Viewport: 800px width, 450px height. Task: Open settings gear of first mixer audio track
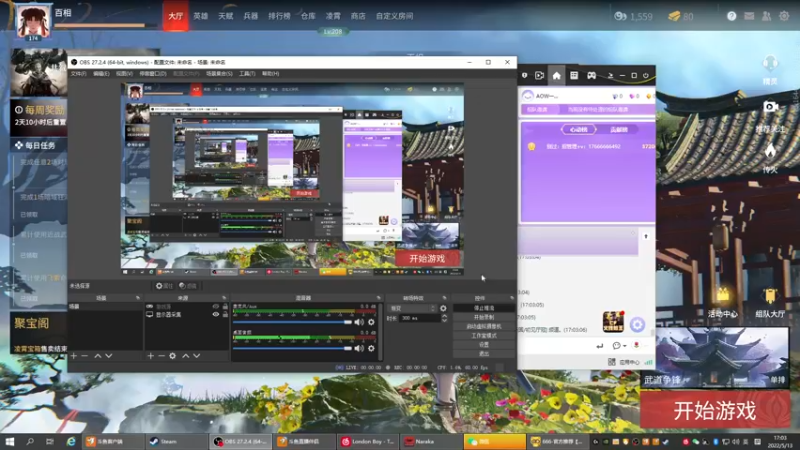pyautogui.click(x=371, y=322)
